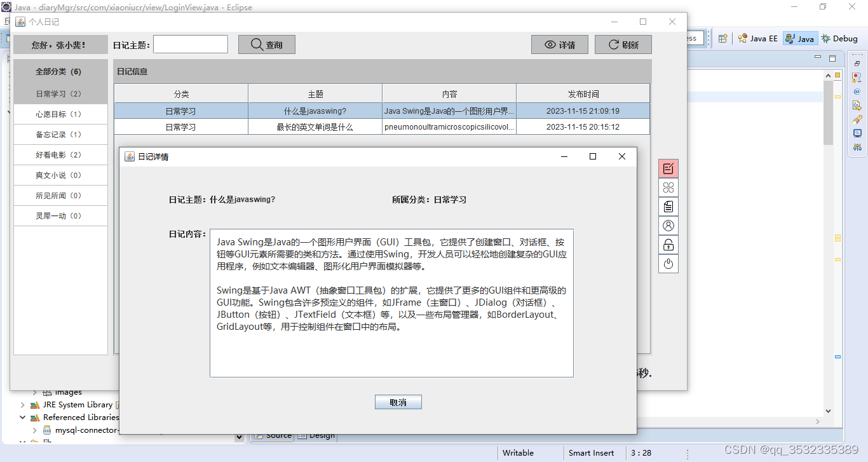Expand the mysql-connector jar node

pos(35,430)
